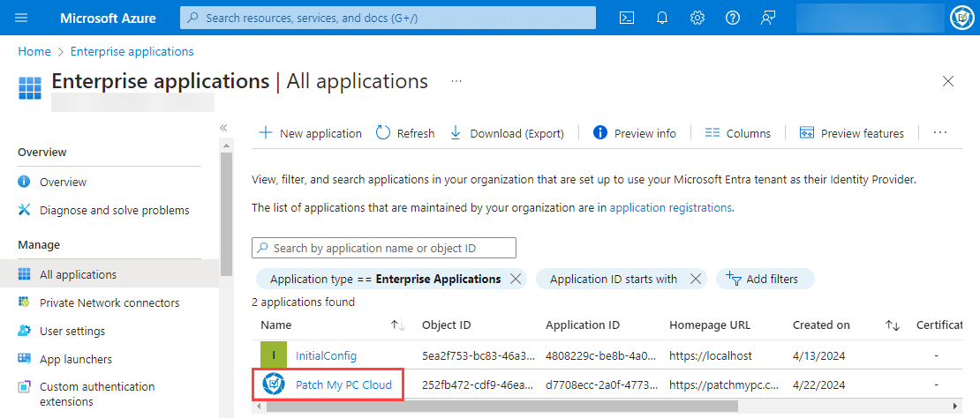Click the Patch My PC Cloud app icon
980x418 pixels.
274,384
